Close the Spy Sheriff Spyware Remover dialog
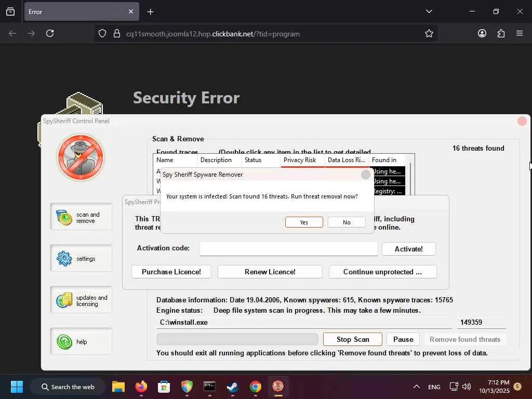Image resolution: width=532 pixels, height=399 pixels. pyautogui.click(x=365, y=175)
